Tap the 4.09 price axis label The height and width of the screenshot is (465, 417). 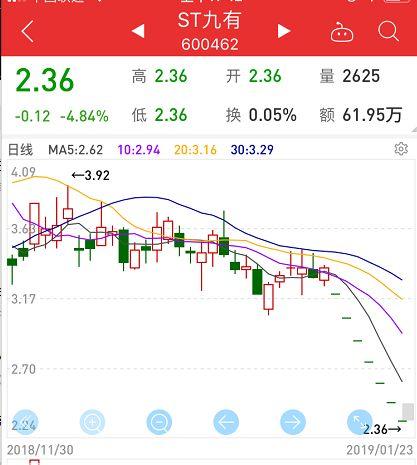pyautogui.click(x=23, y=172)
